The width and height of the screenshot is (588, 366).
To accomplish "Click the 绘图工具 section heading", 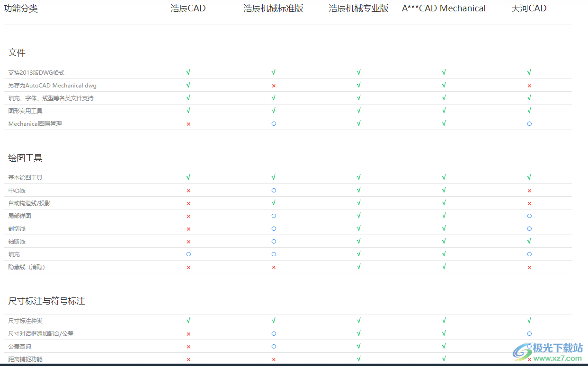I will [x=26, y=158].
